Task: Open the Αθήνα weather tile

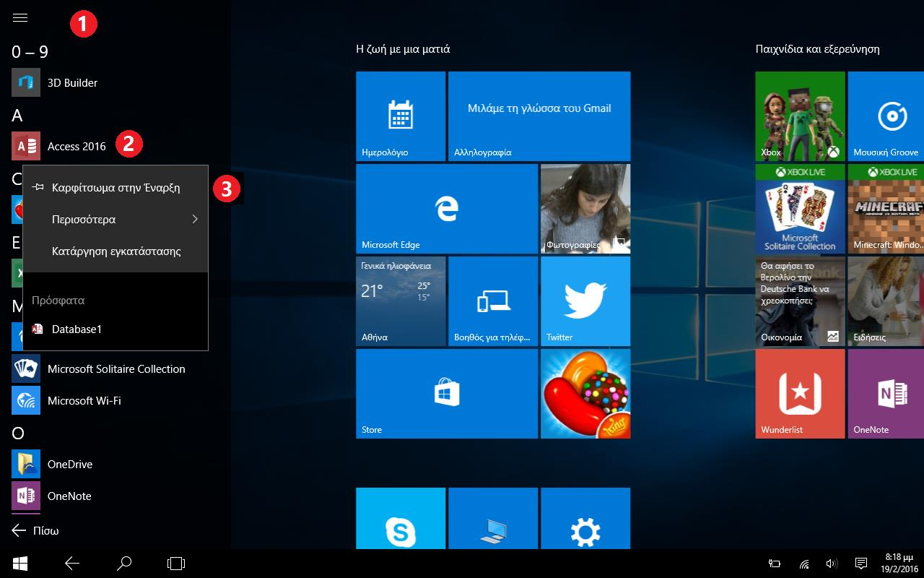Action: point(401,301)
